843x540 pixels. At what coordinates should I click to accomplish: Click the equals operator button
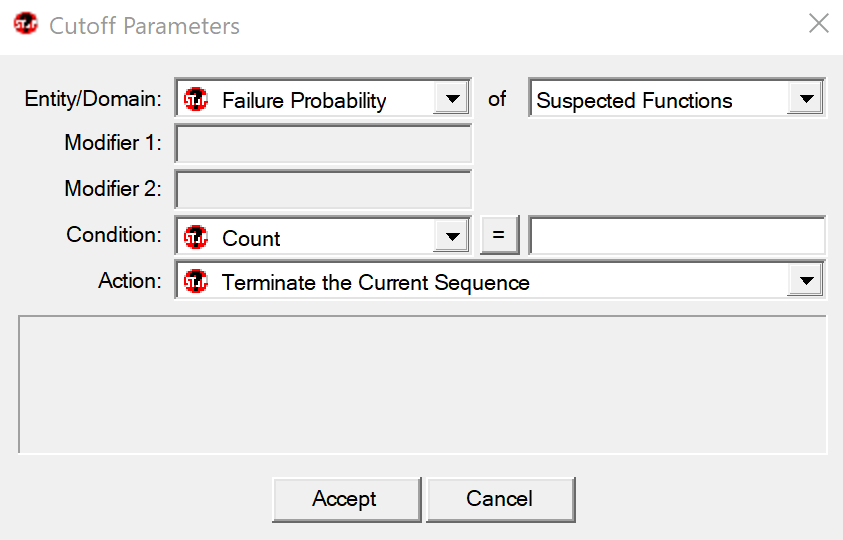499,235
